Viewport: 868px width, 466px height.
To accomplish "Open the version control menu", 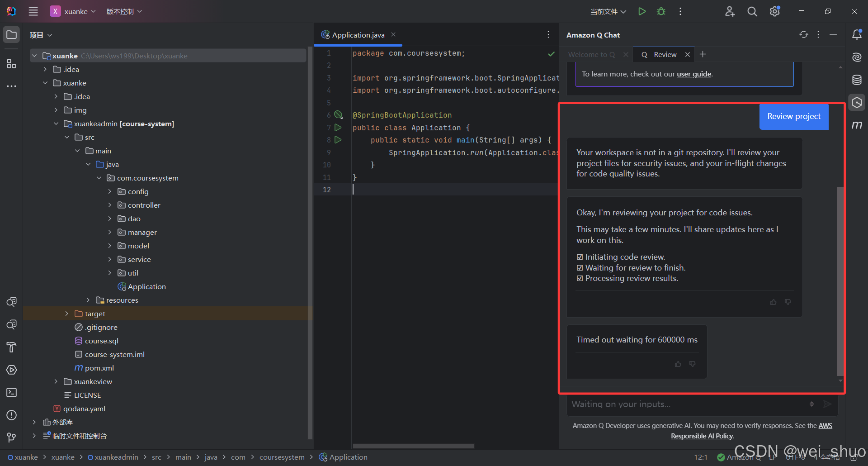I will [124, 11].
